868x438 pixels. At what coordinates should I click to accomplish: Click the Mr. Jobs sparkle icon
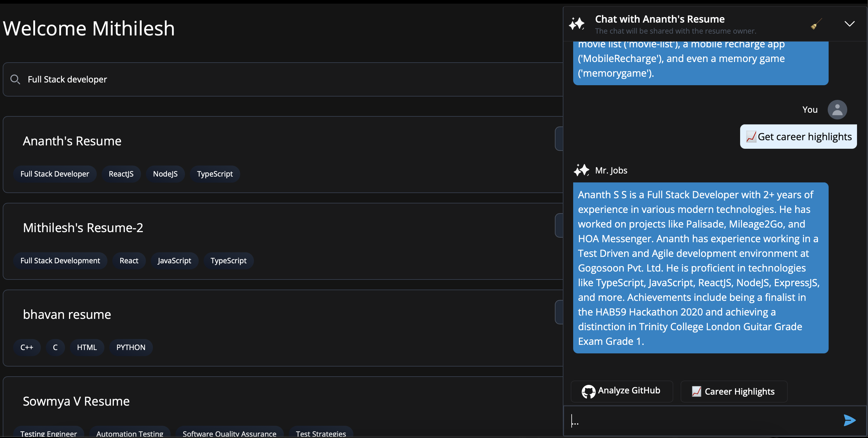pyautogui.click(x=581, y=170)
